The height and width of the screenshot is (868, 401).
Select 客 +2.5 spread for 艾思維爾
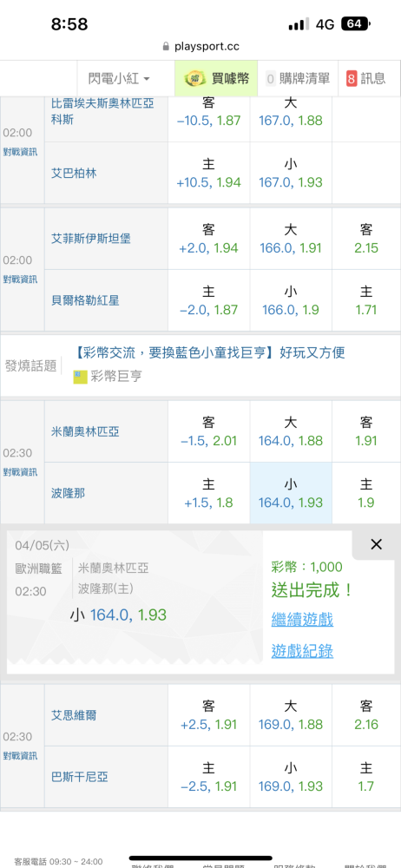209,715
